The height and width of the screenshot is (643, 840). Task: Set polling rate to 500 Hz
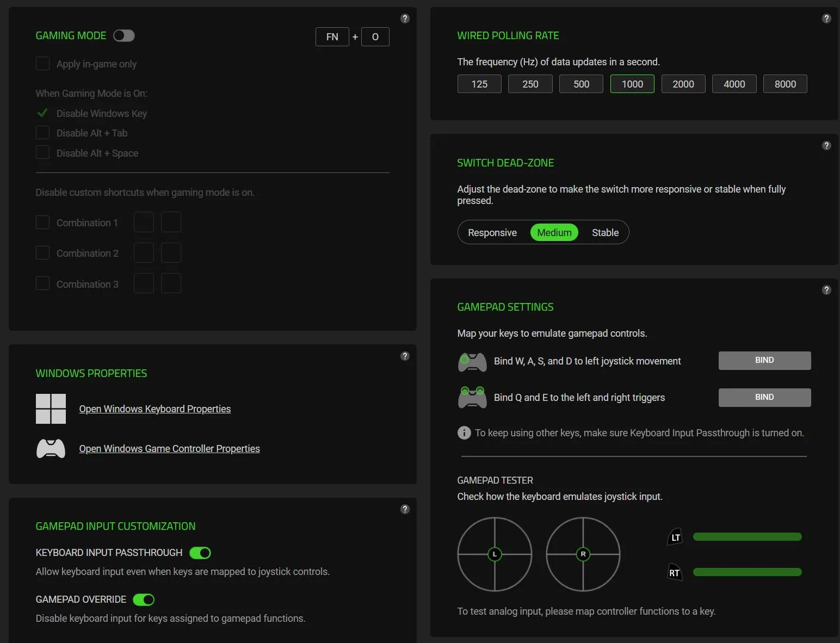tap(581, 84)
